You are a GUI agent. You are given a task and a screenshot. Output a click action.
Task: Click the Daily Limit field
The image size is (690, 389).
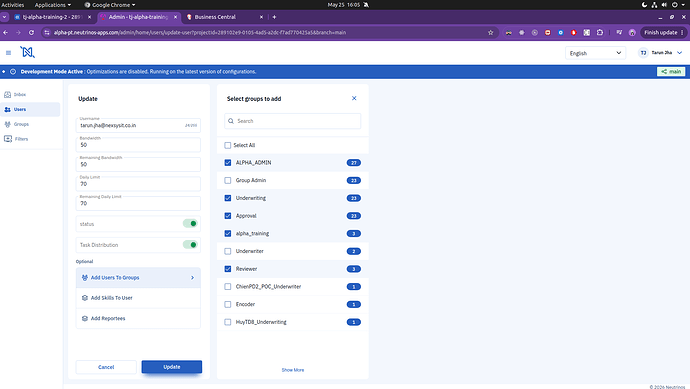pyautogui.click(x=138, y=184)
